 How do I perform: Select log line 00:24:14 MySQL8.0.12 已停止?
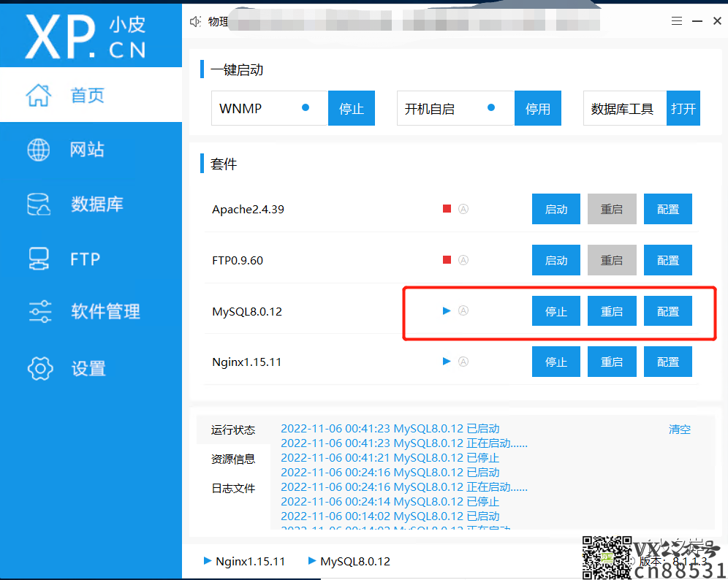pyautogui.click(x=390, y=502)
